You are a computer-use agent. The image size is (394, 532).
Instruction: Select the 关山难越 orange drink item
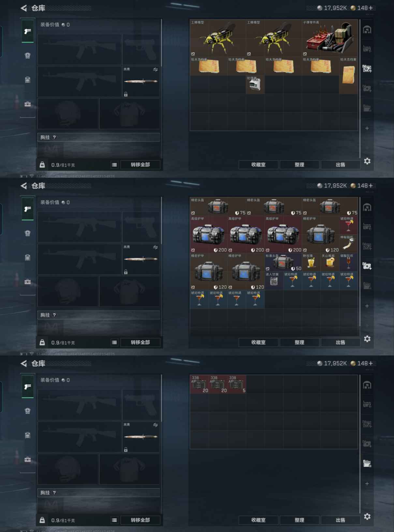[x=329, y=262]
